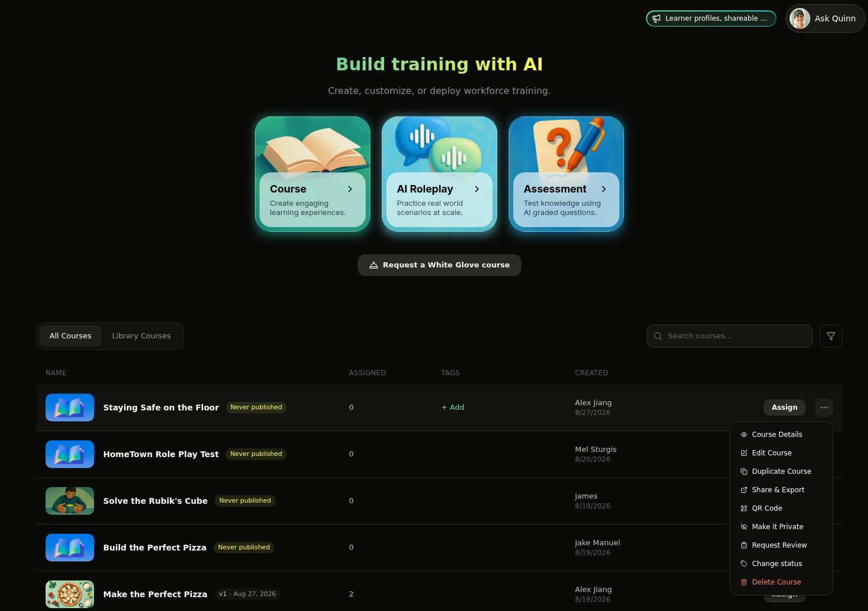Choose Request Review from the menu
The width and height of the screenshot is (868, 611).
coord(781,545)
